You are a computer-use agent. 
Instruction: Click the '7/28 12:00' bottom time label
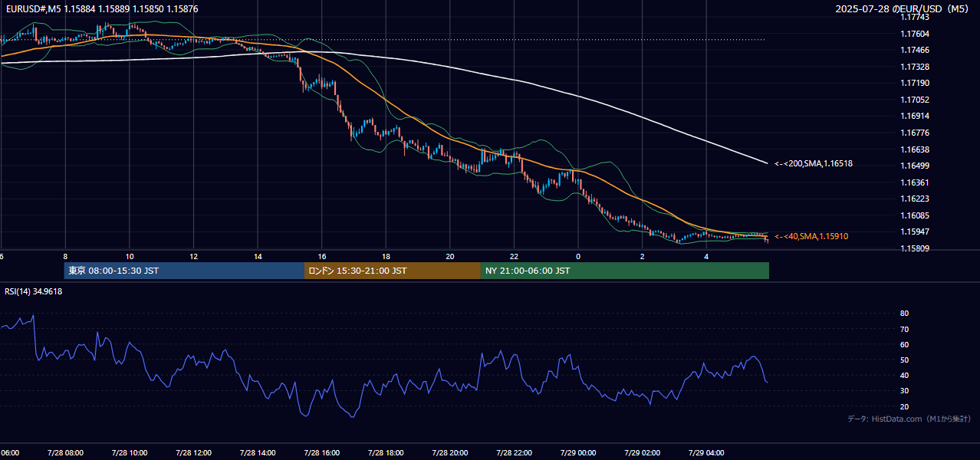(193, 452)
